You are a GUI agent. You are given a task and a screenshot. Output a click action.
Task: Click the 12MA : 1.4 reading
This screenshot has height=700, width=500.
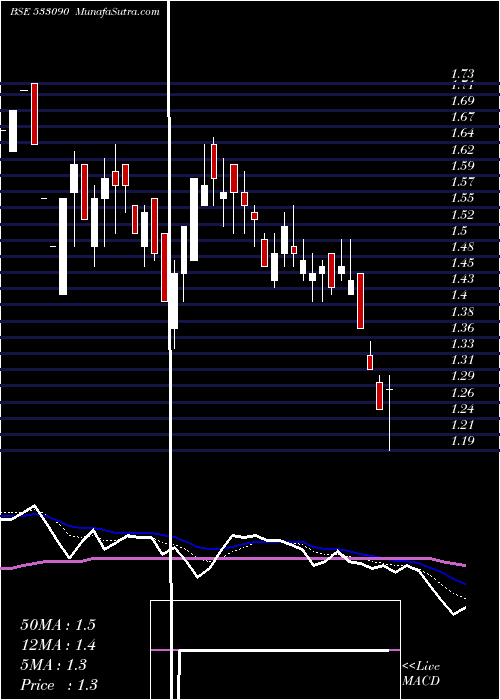58,645
